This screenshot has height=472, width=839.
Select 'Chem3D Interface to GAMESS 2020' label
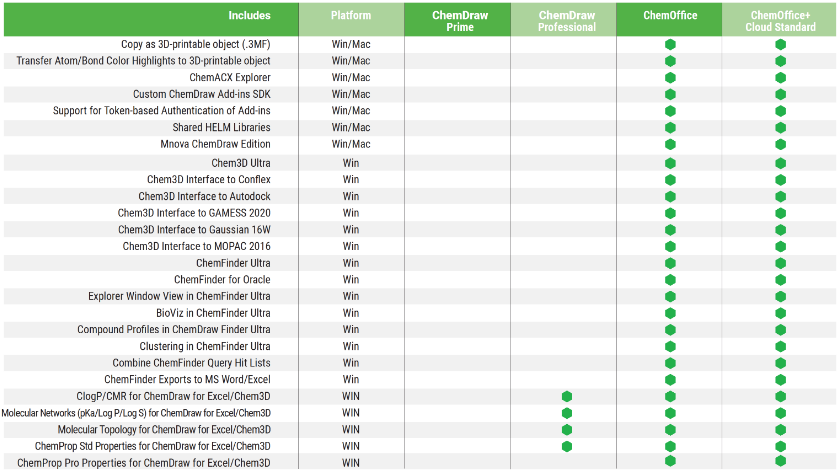(x=194, y=213)
